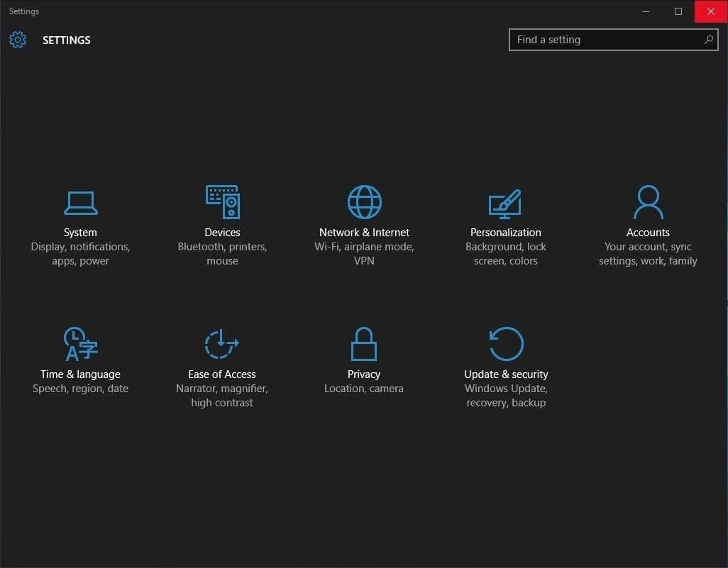
Task: Click the Update & security circular arrow icon
Action: pyautogui.click(x=506, y=344)
